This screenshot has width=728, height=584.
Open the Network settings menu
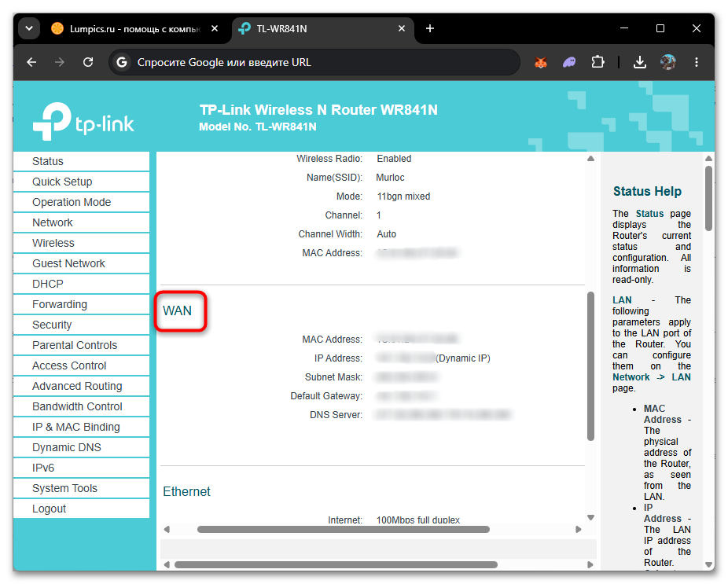[x=81, y=222]
